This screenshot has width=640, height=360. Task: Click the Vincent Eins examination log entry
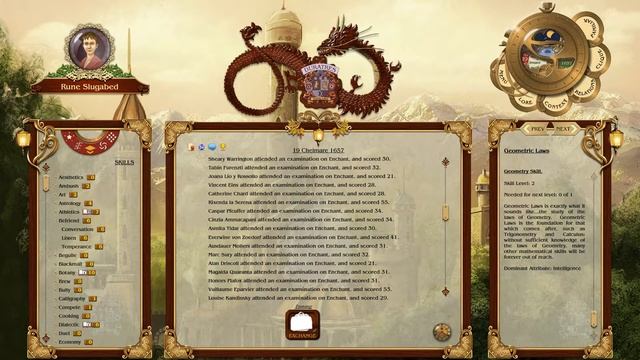click(298, 185)
